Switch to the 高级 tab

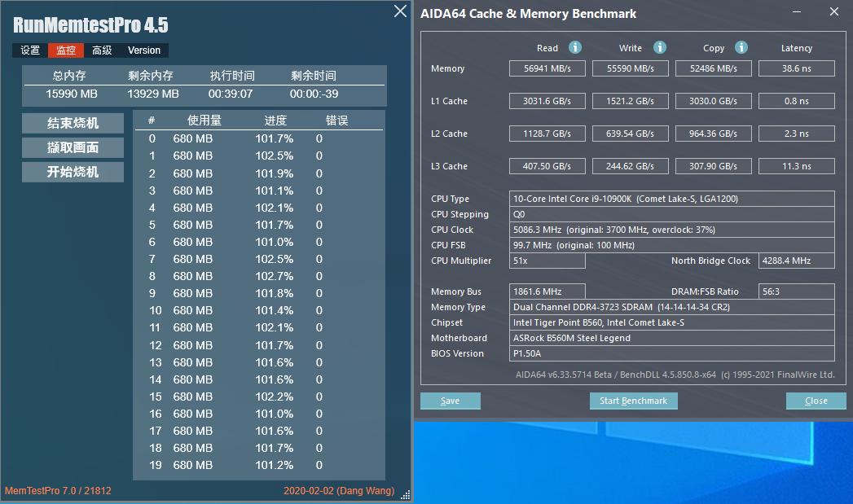(x=101, y=50)
